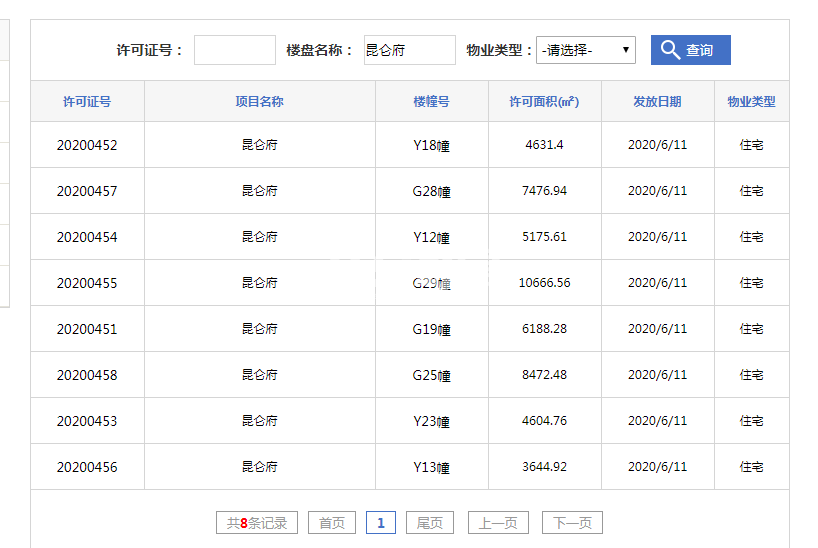Click building cell Y23幢
Image resolution: width=818 pixels, height=548 pixels.
[431, 421]
